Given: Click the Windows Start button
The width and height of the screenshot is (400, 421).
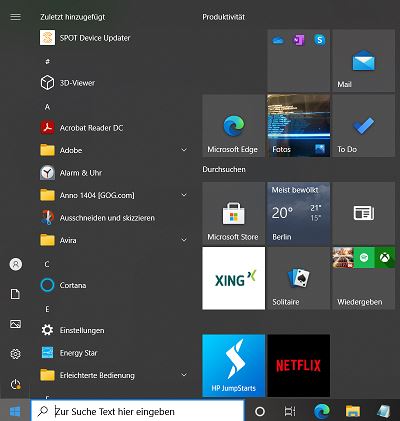Looking at the screenshot, I should [x=15, y=412].
